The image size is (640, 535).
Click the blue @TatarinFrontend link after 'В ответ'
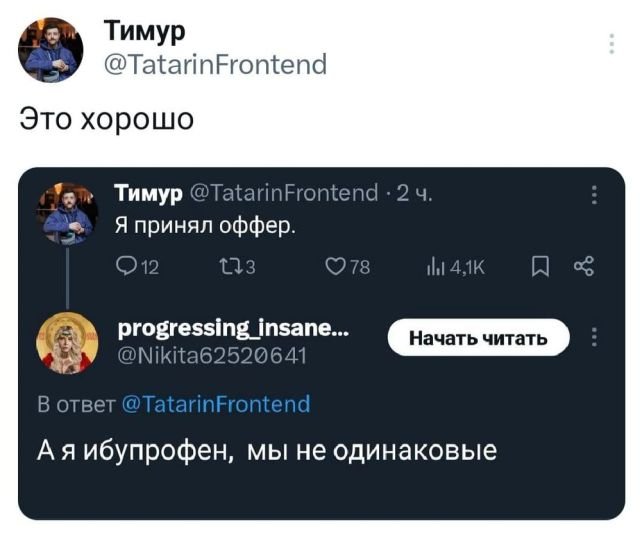tap(215, 404)
